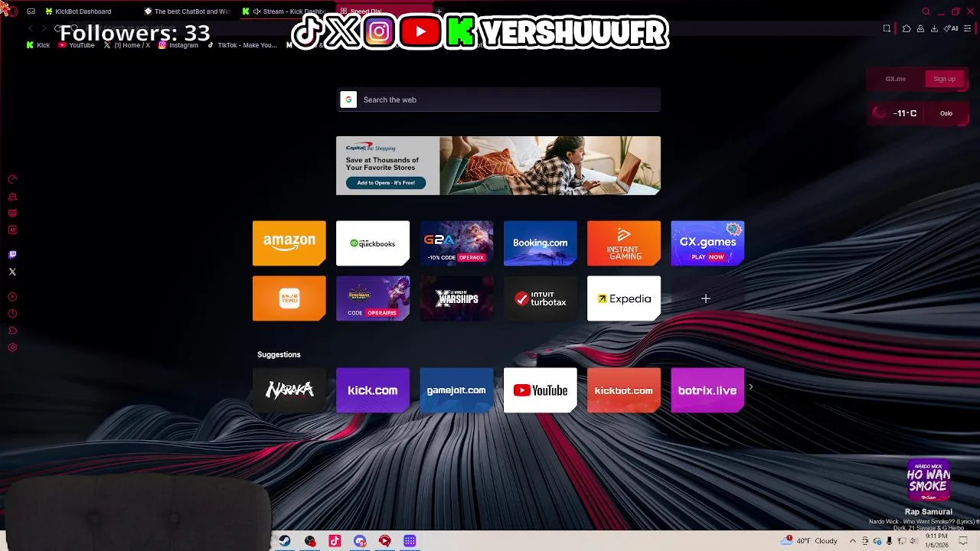Image resolution: width=980 pixels, height=551 pixels.
Task: Open the tab search magnifier icon
Action: tap(926, 11)
